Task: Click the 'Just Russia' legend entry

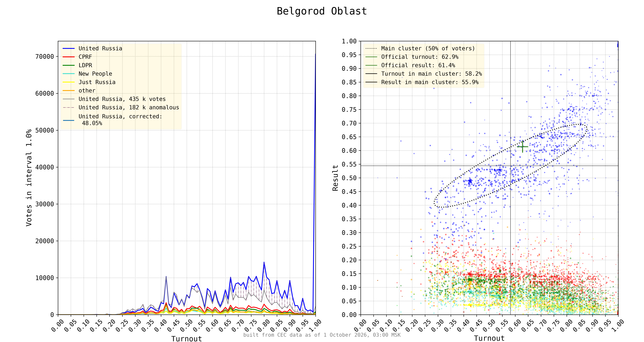Action: click(x=97, y=82)
